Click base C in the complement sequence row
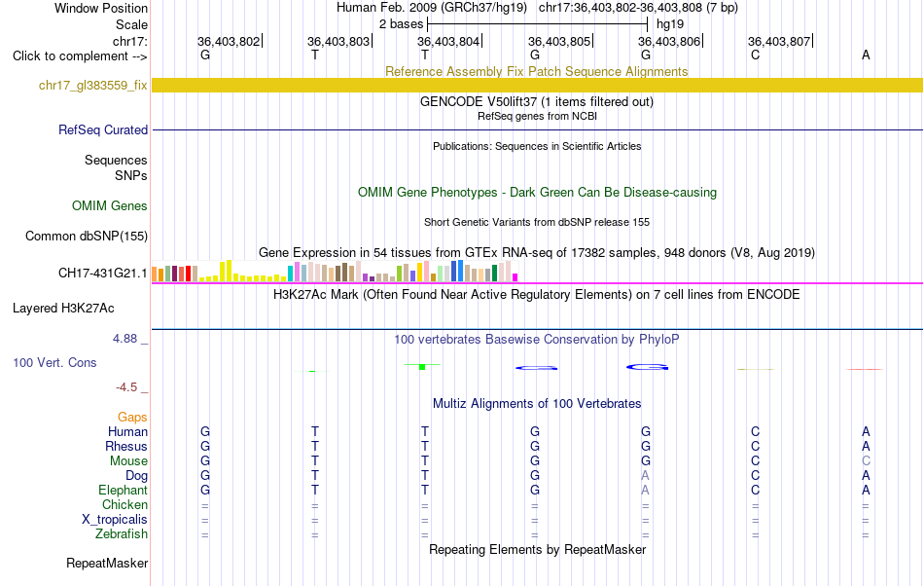Screen dimensions: 924x586 756,55
